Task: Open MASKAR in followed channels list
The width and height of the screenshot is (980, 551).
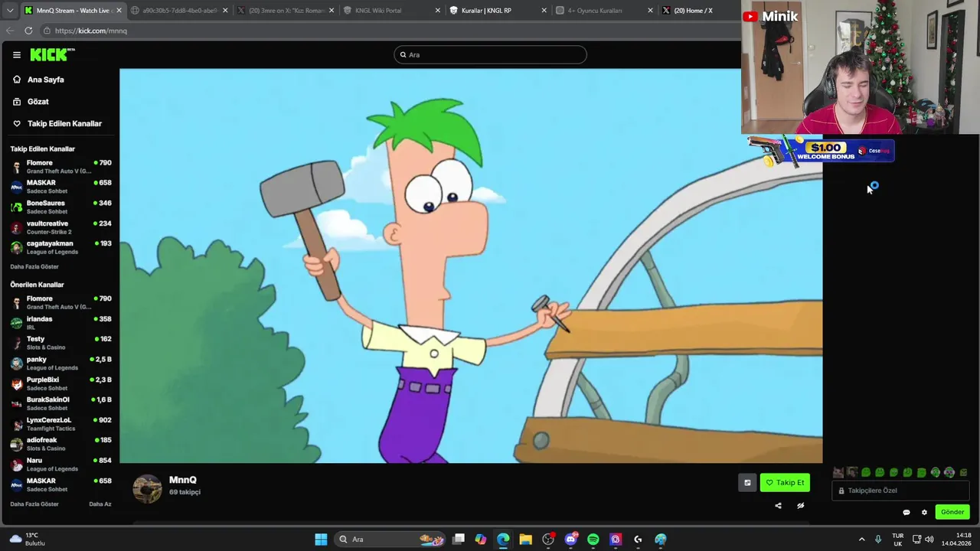Action: pyautogui.click(x=61, y=187)
